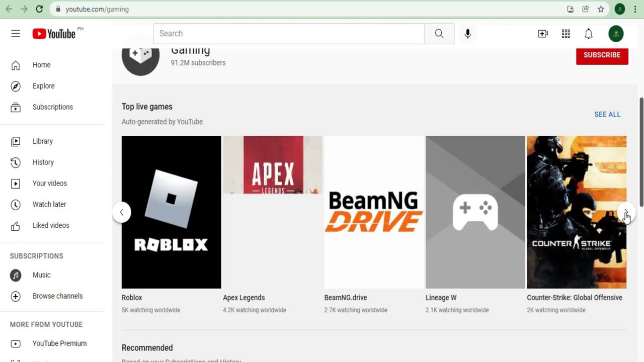Click install app icon in address bar

pos(571,9)
